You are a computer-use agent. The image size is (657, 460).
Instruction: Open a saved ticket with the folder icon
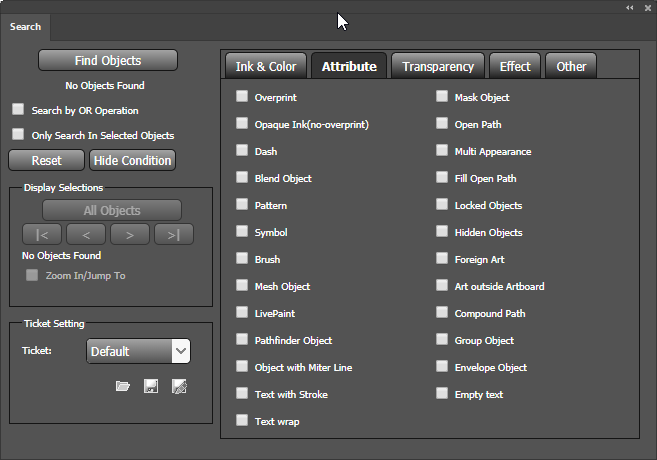(x=123, y=386)
